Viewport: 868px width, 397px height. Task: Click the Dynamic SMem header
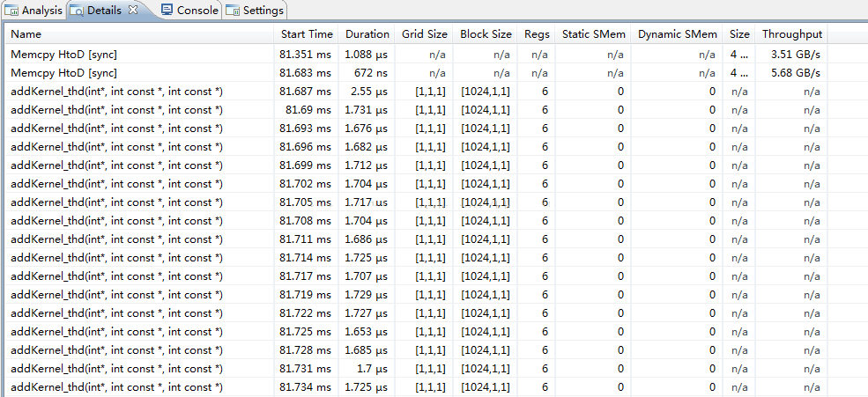click(677, 34)
